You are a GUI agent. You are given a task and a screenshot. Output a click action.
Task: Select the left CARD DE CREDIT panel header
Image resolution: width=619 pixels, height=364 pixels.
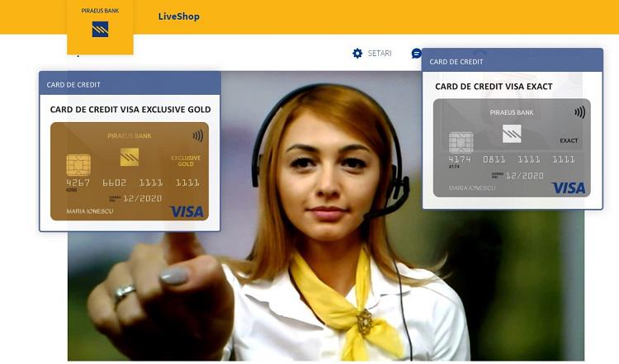[130, 83]
